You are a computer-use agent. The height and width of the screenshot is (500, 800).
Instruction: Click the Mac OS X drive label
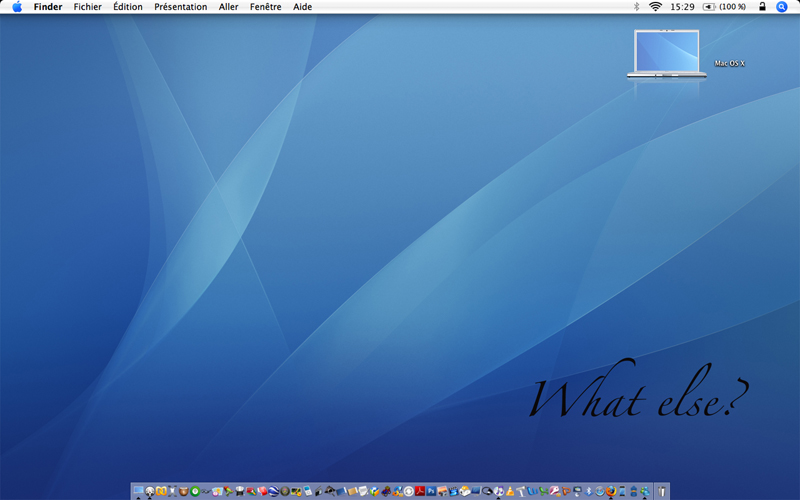coord(730,63)
